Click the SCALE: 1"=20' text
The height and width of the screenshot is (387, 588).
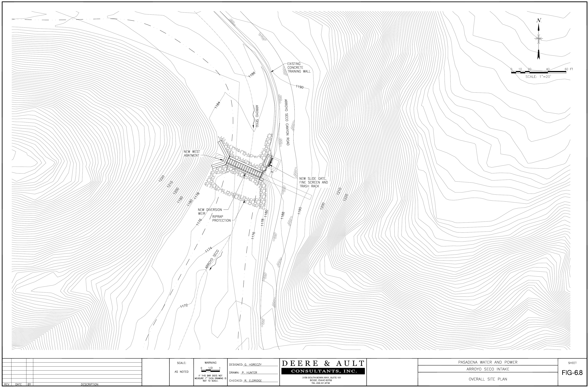click(538, 77)
